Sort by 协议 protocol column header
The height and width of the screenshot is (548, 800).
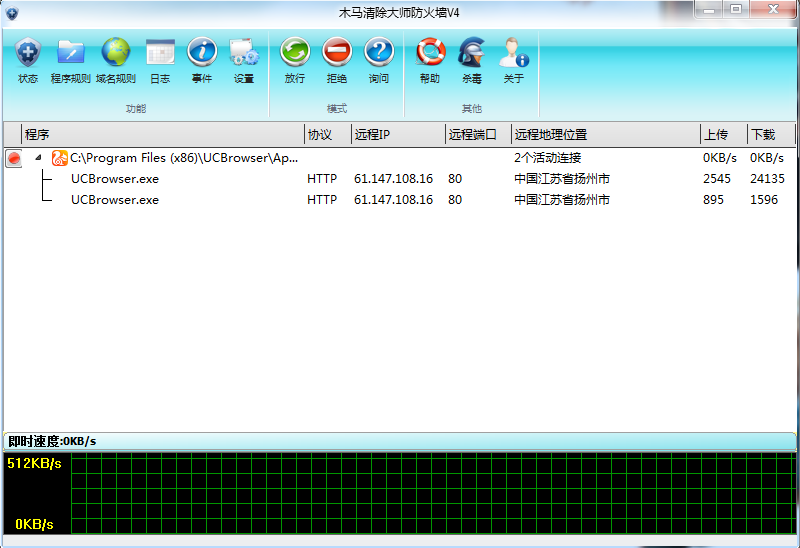[328, 135]
